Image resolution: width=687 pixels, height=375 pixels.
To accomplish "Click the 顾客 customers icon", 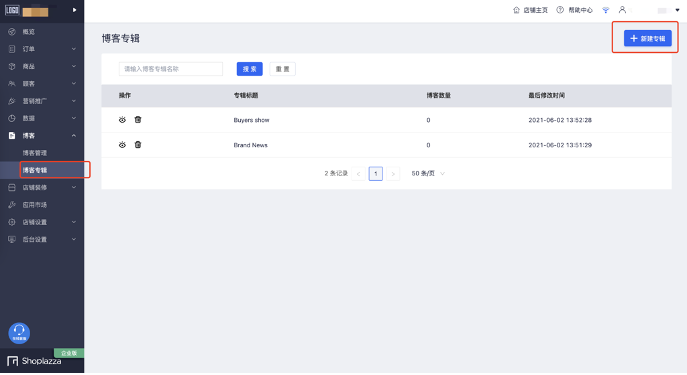I will (12, 84).
